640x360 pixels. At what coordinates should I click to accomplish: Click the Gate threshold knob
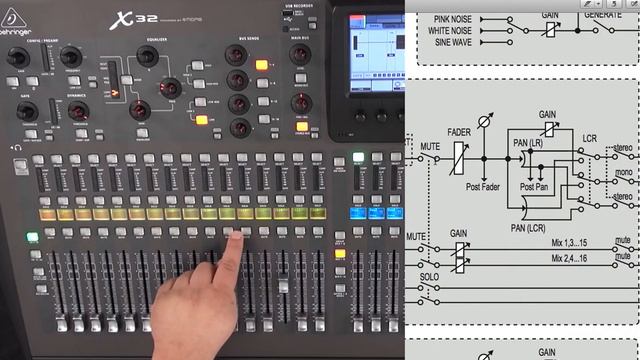(27, 111)
